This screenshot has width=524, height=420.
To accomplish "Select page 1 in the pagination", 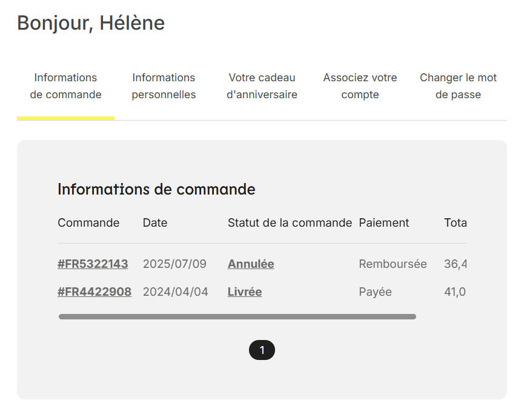I will tap(262, 350).
